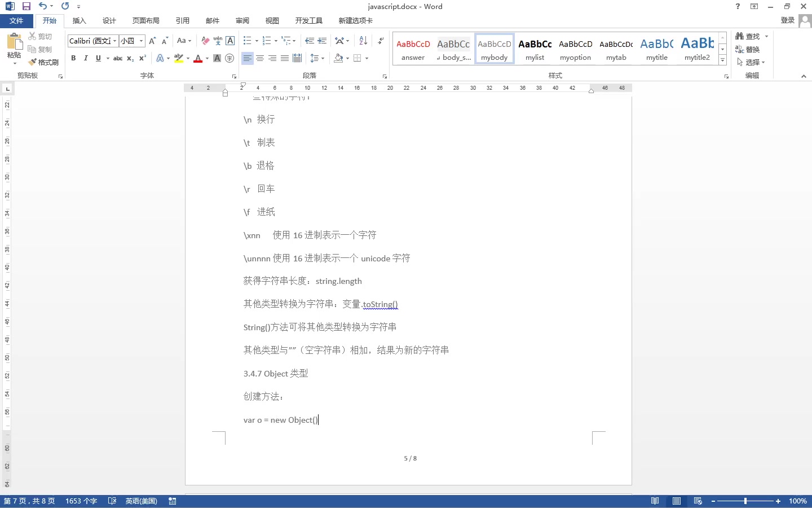Open the phonetic guide (wén) tool
Image resolution: width=812 pixels, height=508 pixels.
pos(218,41)
